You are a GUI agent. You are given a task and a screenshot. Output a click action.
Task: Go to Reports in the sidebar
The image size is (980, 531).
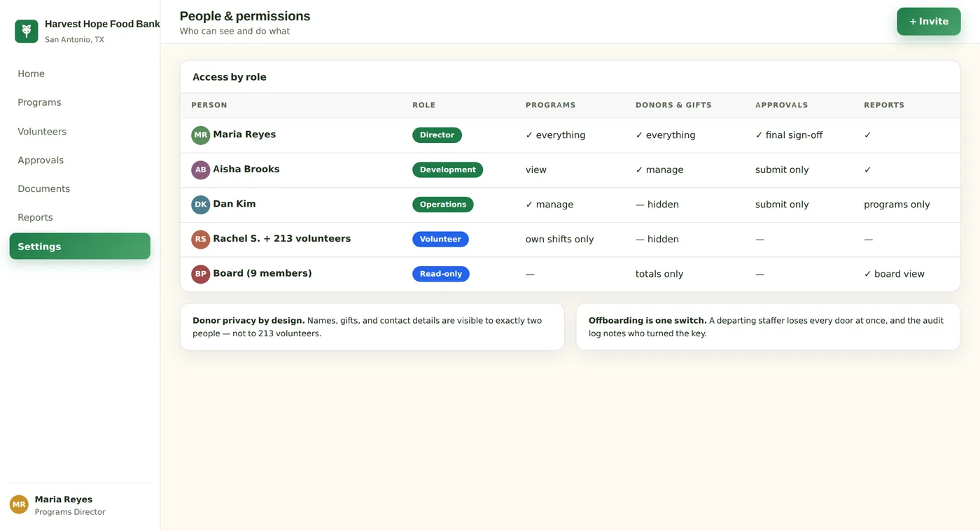tap(80, 218)
